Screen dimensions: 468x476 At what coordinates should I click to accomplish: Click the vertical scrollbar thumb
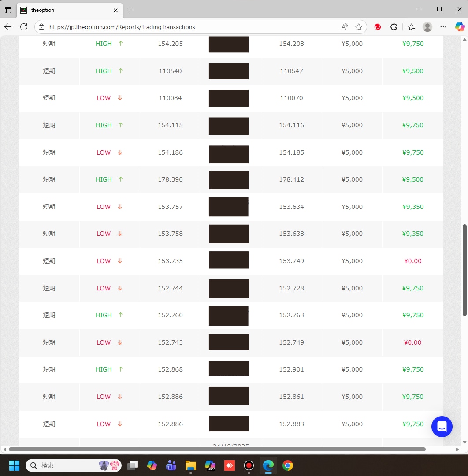tap(464, 270)
